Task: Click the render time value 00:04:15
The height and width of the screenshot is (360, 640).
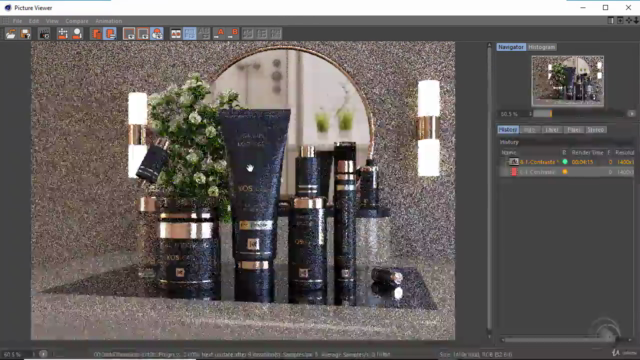Action: pyautogui.click(x=582, y=162)
